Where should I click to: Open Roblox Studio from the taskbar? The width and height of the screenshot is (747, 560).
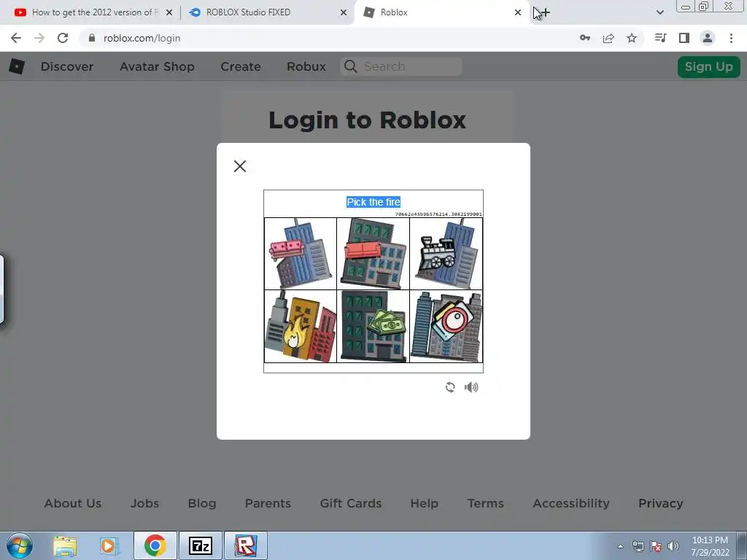coord(246,545)
